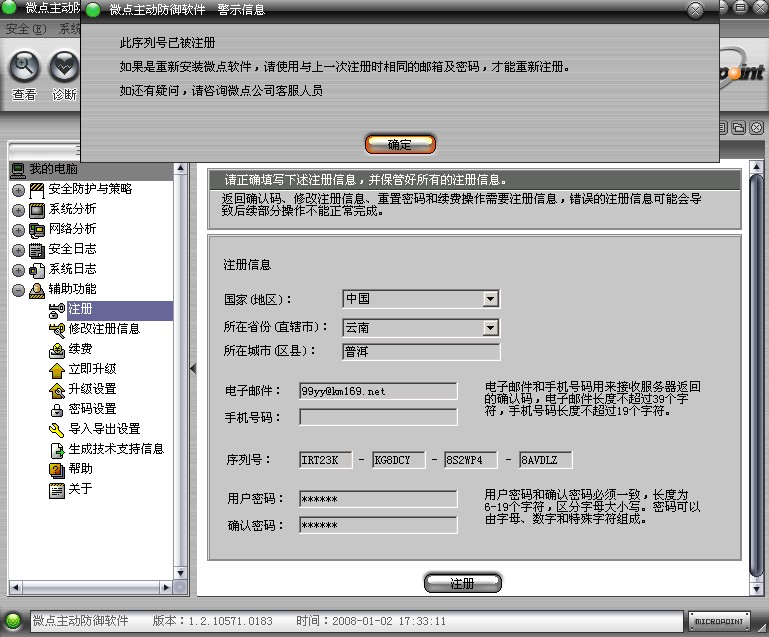Click registration panel scrollbar up arrow
Screen dimensions: 769x637
756,167
